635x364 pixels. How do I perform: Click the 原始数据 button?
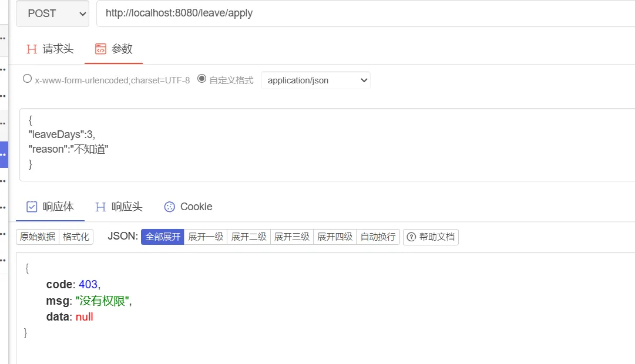pyautogui.click(x=38, y=237)
